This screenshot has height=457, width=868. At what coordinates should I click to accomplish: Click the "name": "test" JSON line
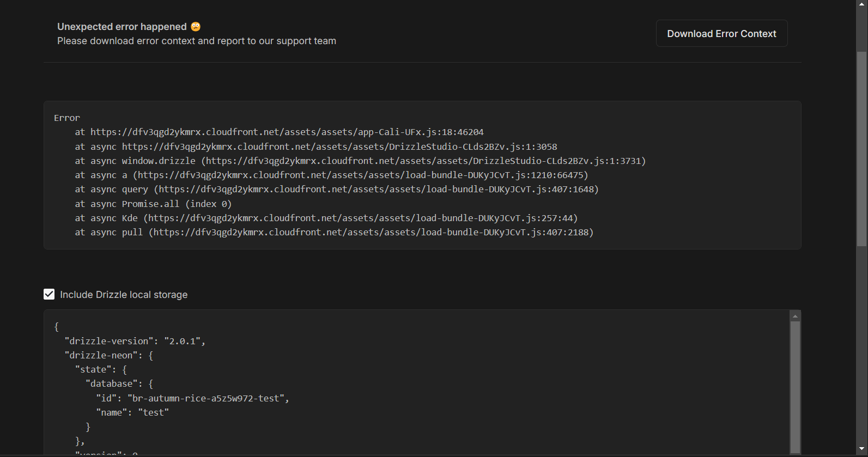132,412
